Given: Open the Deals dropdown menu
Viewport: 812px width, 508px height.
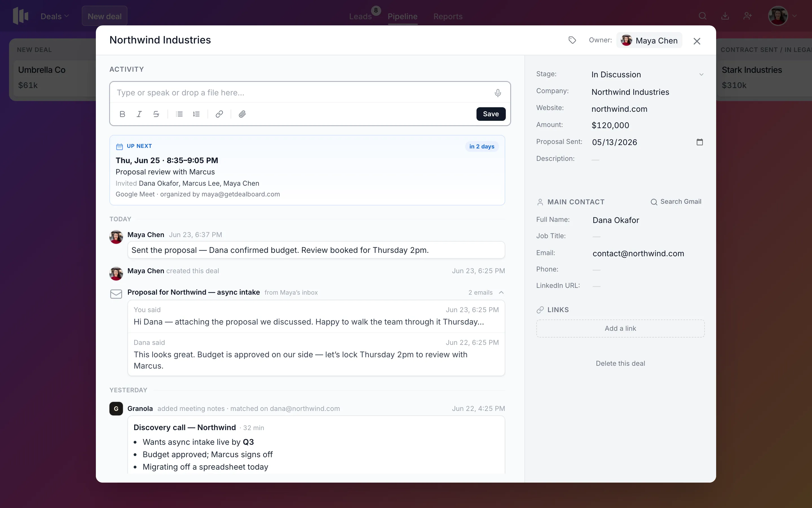Looking at the screenshot, I should pos(55,16).
